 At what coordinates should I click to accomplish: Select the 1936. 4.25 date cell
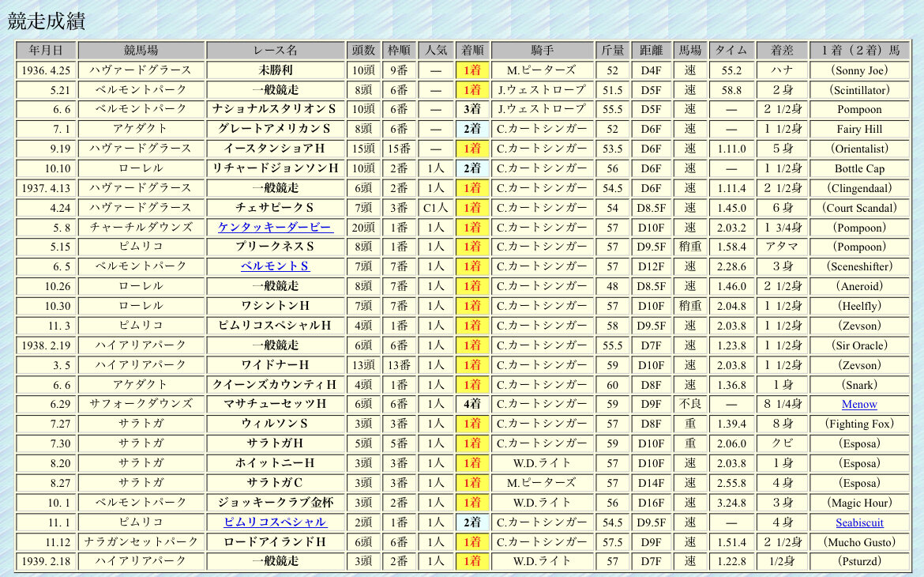(x=46, y=70)
